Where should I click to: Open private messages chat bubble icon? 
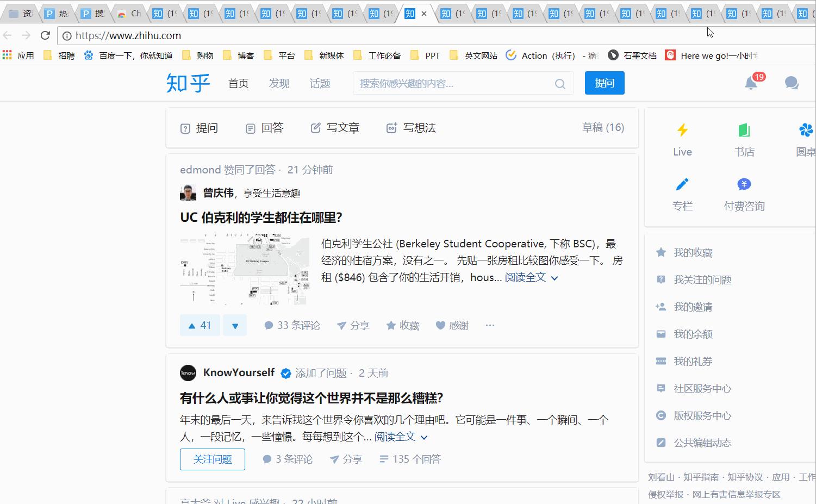click(x=792, y=83)
